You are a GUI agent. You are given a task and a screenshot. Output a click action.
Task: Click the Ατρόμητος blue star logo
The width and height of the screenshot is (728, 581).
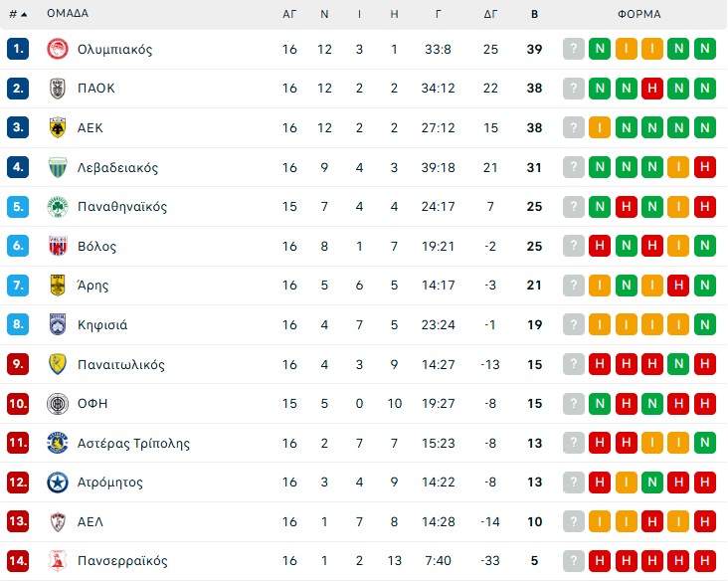tap(57, 483)
